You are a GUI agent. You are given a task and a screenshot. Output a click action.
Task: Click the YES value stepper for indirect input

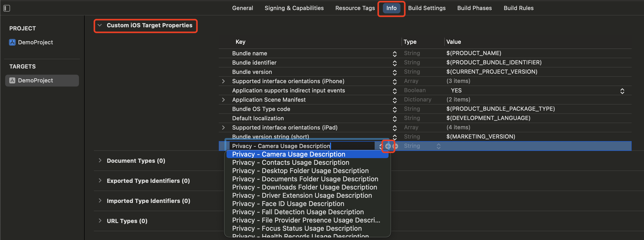[622, 91]
